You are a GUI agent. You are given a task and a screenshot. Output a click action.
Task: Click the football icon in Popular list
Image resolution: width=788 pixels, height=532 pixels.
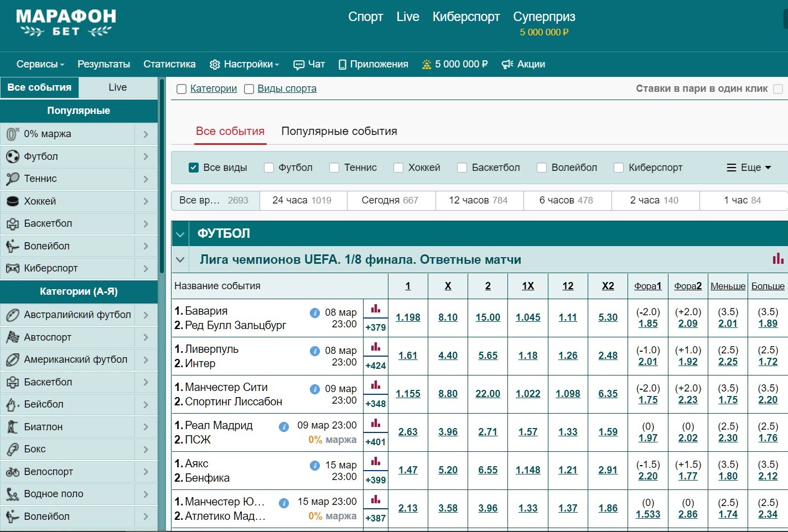(12, 157)
